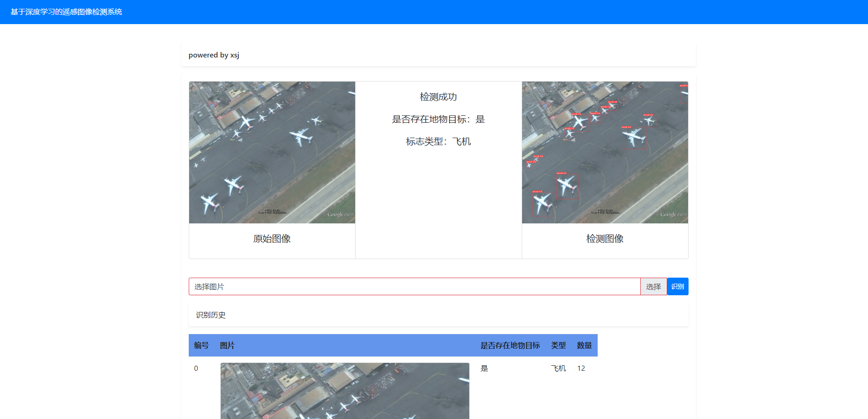The height and width of the screenshot is (419, 868).
Task: Select the 原始图像 caption
Action: point(272,239)
